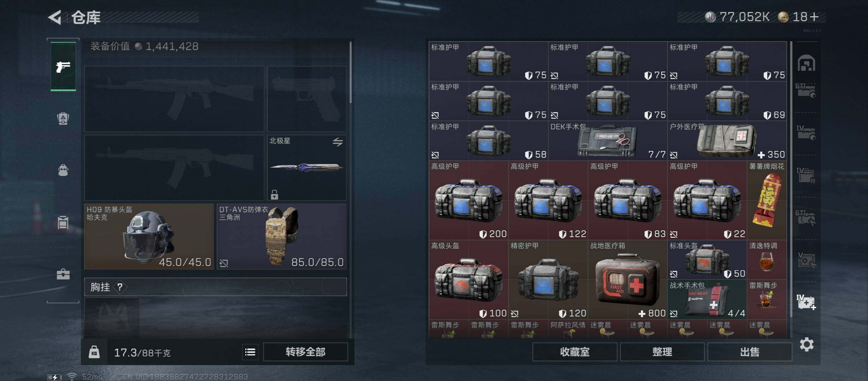The height and width of the screenshot is (381, 868).
Task: Click the 整理 sort button
Action: (662, 352)
